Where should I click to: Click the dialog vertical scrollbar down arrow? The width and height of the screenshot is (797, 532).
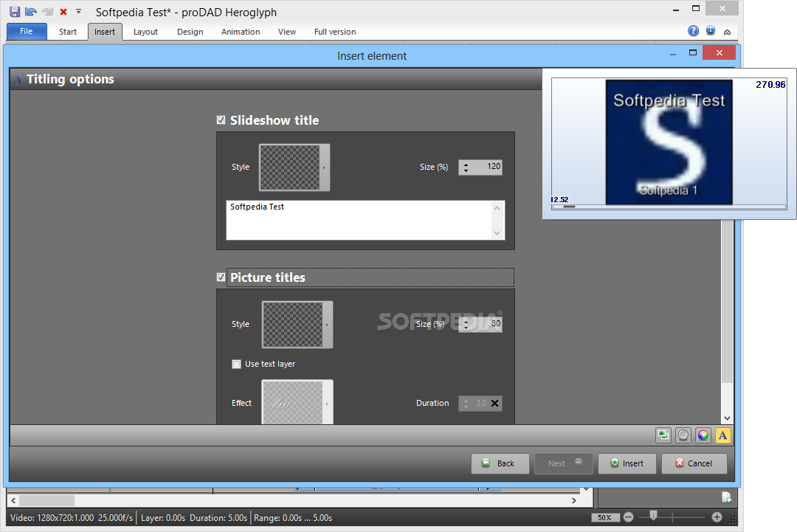[x=728, y=418]
